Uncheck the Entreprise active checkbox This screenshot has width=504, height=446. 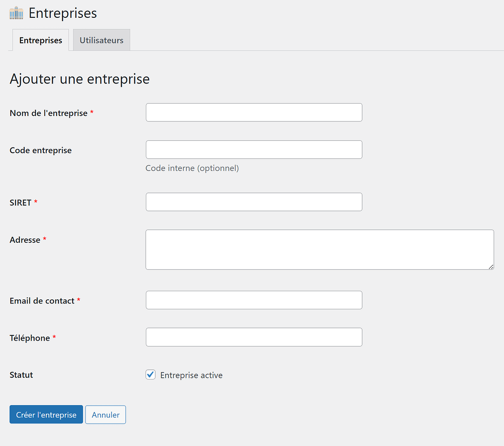pyautogui.click(x=151, y=375)
